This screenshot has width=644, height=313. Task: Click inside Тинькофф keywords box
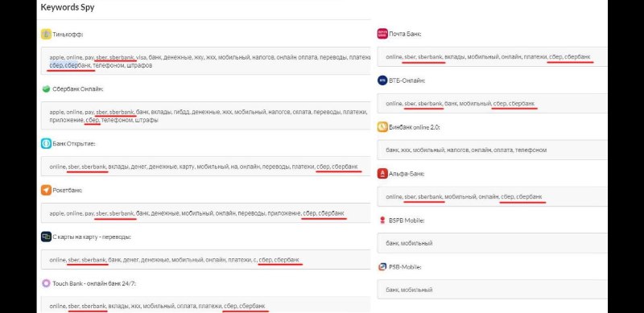point(206,61)
